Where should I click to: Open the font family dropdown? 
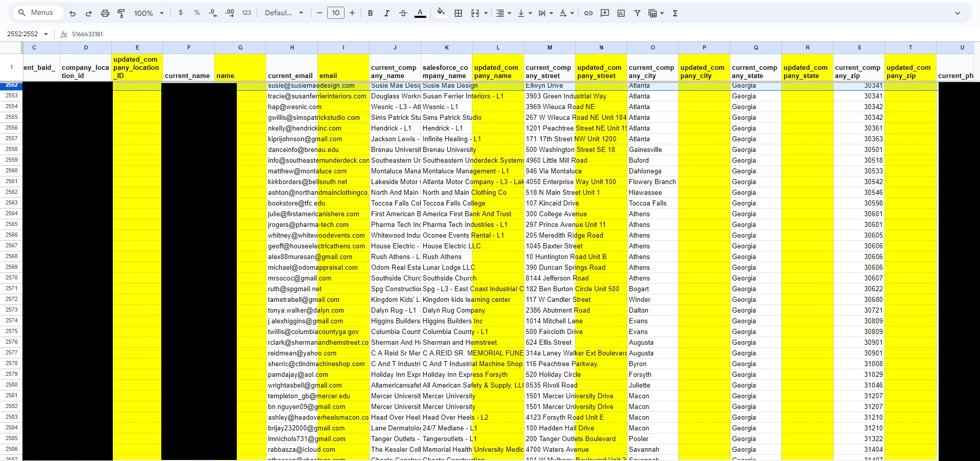284,13
